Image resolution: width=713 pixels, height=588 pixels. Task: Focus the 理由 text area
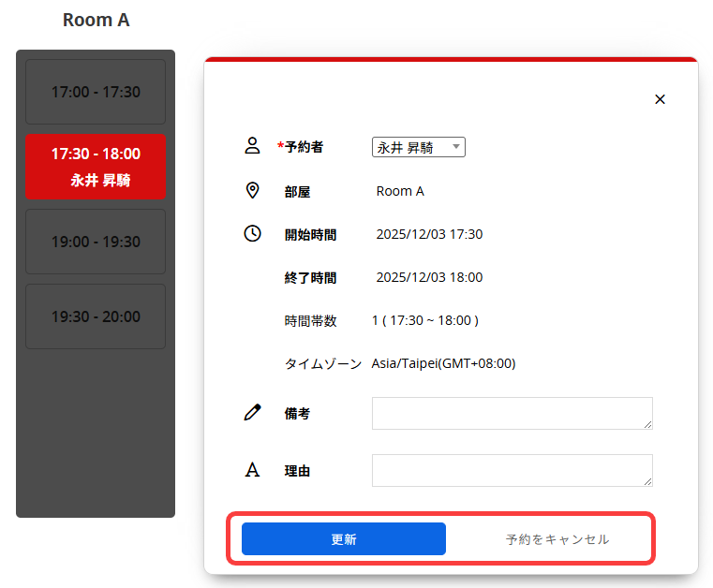[511, 470]
